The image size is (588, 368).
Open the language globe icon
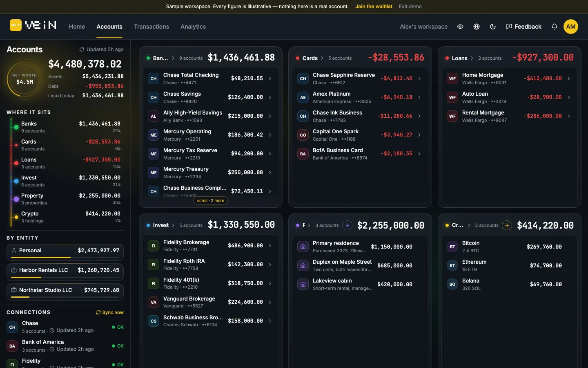tap(477, 27)
